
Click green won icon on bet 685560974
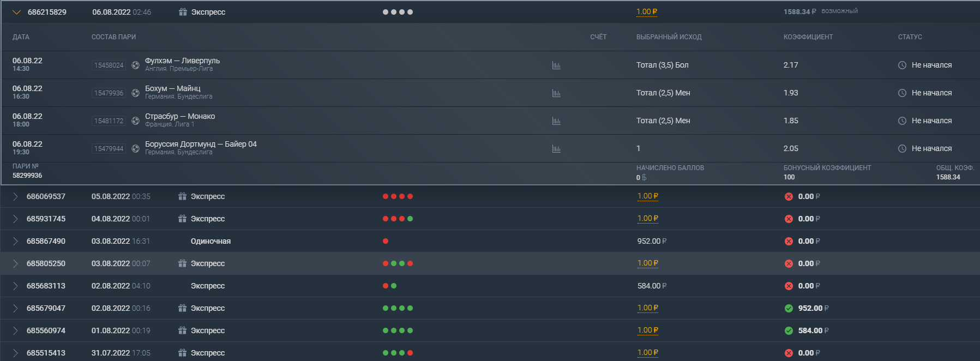pyautogui.click(x=789, y=330)
